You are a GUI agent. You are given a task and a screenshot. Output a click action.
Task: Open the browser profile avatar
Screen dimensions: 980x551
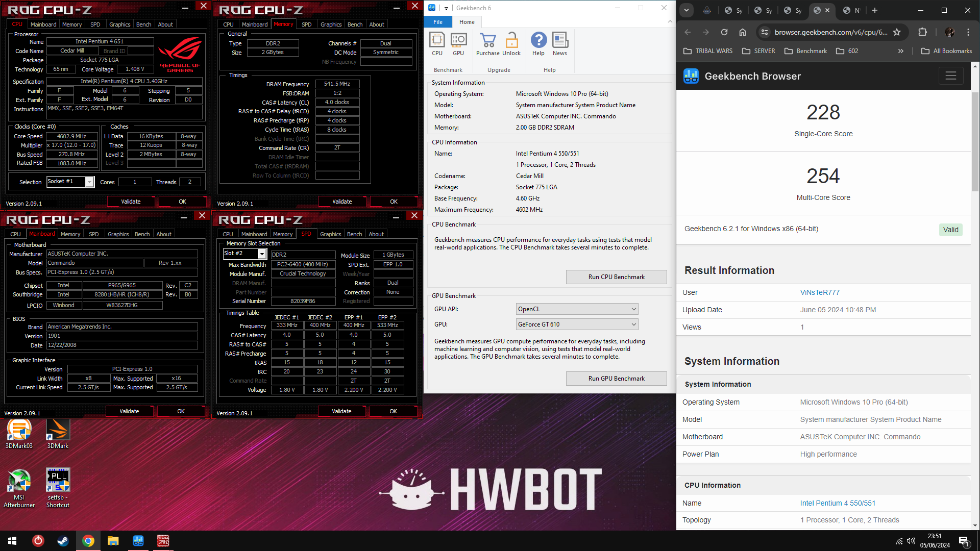[x=949, y=32]
